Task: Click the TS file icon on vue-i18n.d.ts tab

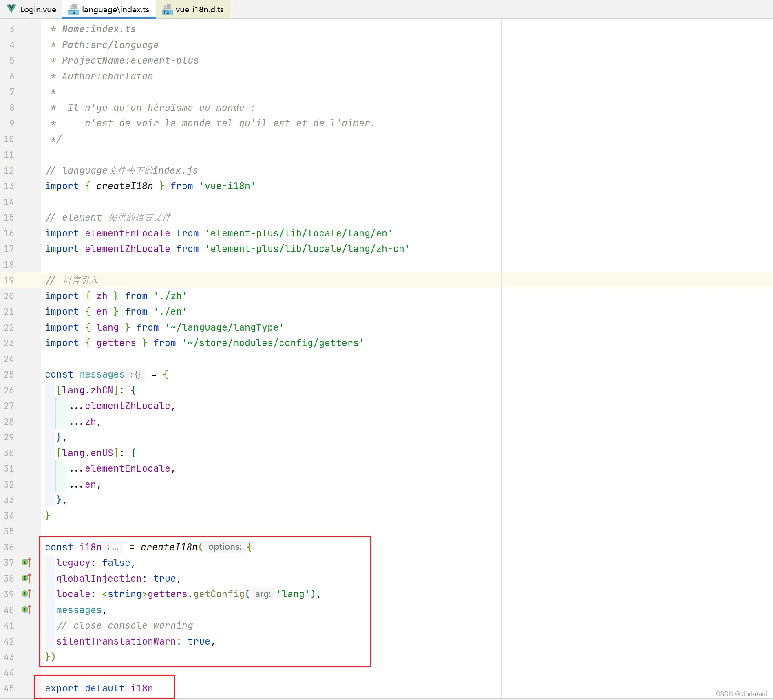Action: coord(167,9)
